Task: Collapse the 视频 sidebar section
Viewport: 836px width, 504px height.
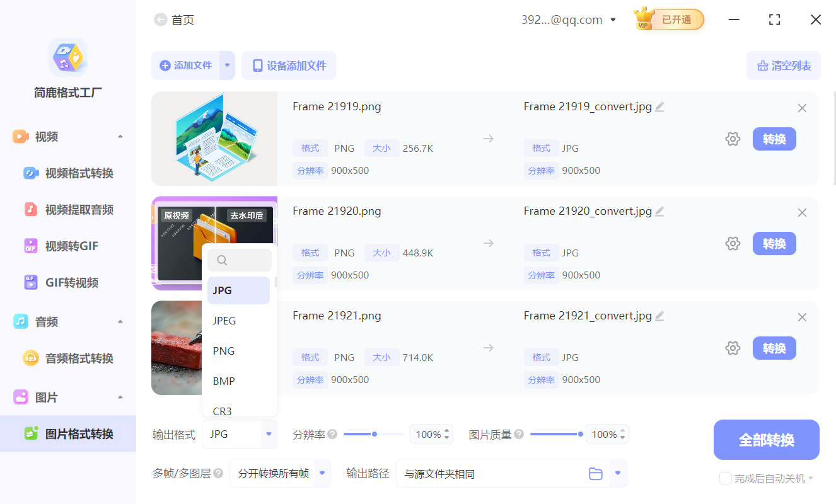Action: (120, 135)
